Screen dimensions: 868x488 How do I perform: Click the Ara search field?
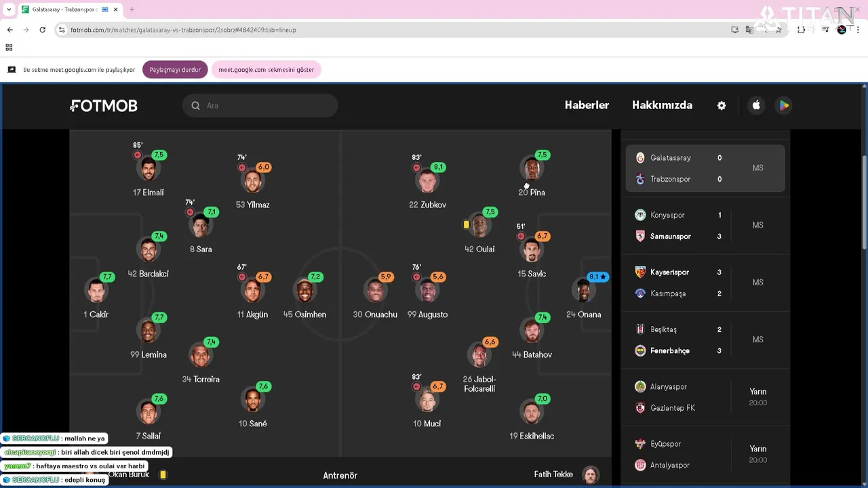click(260, 106)
